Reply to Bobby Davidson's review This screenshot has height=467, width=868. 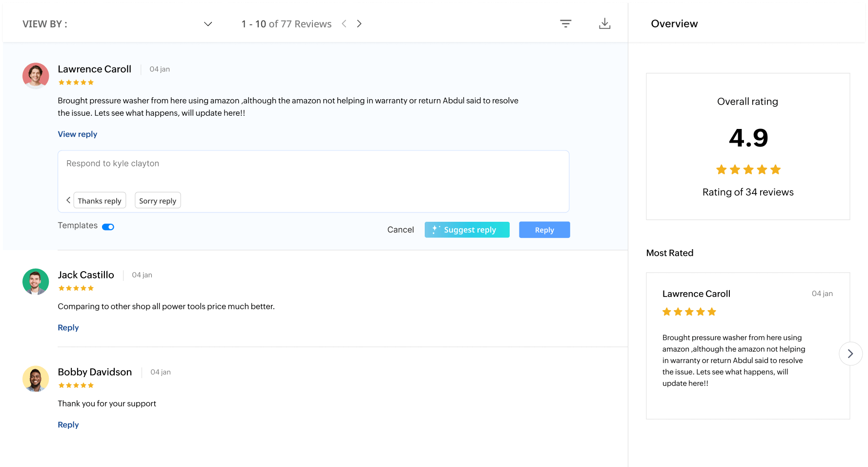click(x=68, y=425)
